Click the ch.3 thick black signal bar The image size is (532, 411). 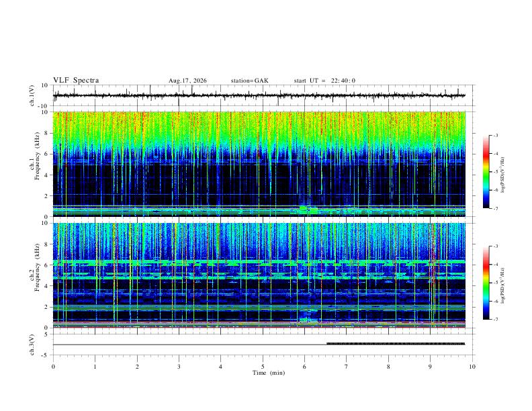point(396,344)
